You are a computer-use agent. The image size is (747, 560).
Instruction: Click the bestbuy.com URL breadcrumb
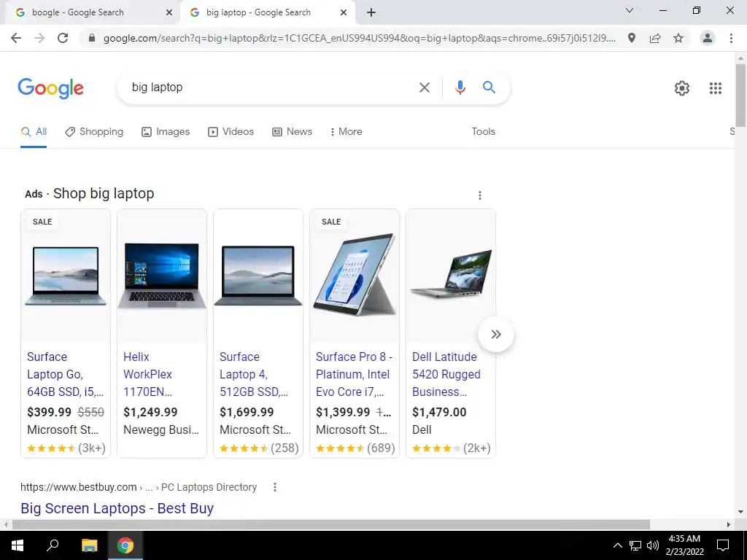(x=138, y=487)
